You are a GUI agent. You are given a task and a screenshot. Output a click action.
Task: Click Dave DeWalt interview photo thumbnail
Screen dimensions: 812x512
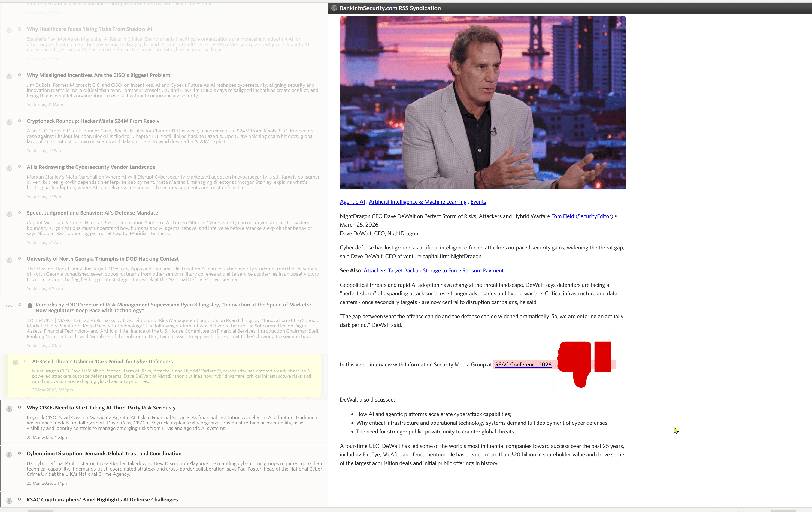point(483,103)
